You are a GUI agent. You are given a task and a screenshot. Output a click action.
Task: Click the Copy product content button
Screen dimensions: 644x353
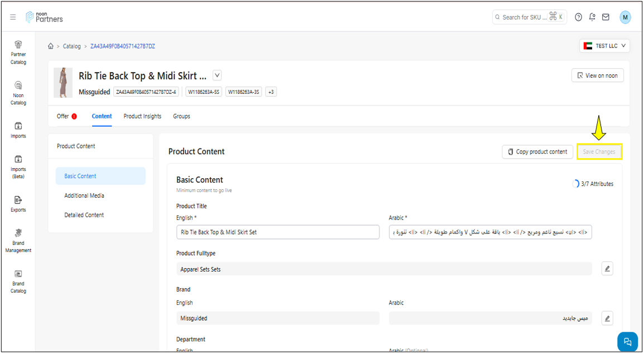pos(537,151)
